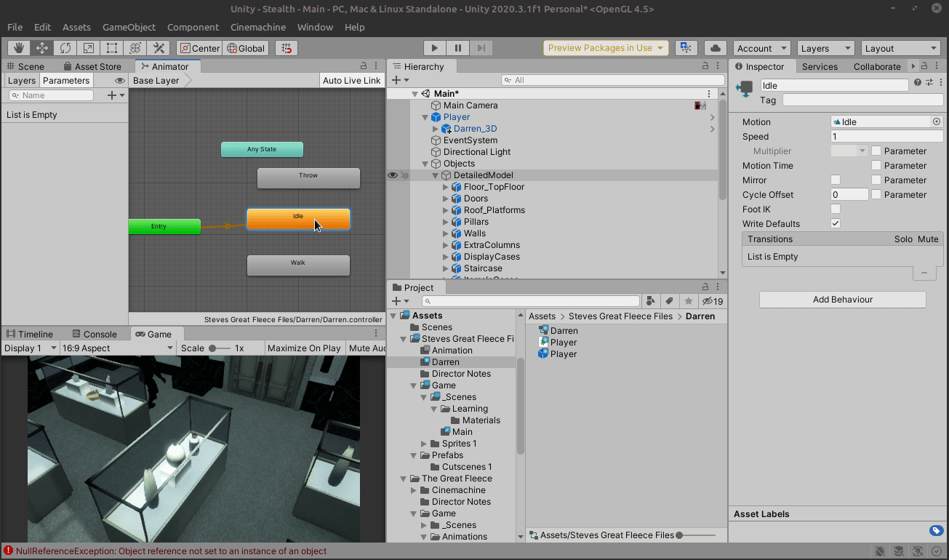
Task: Search project by label icon
Action: click(670, 301)
